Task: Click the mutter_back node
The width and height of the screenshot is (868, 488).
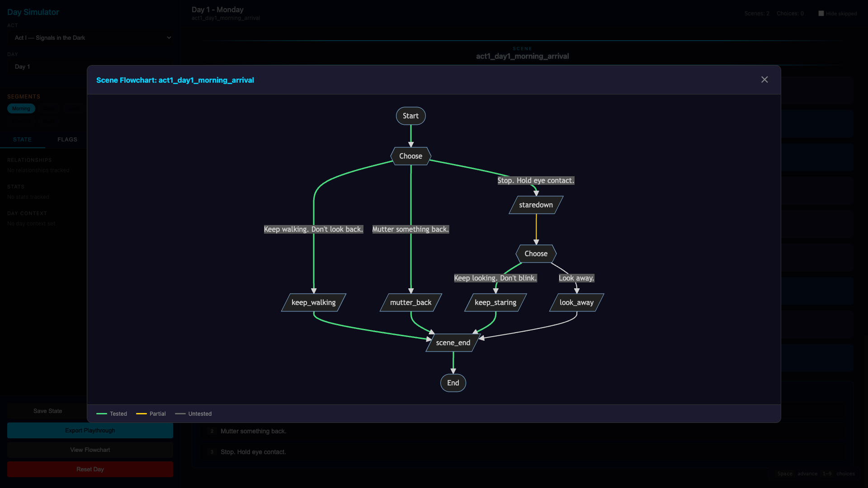Action: pos(410,303)
